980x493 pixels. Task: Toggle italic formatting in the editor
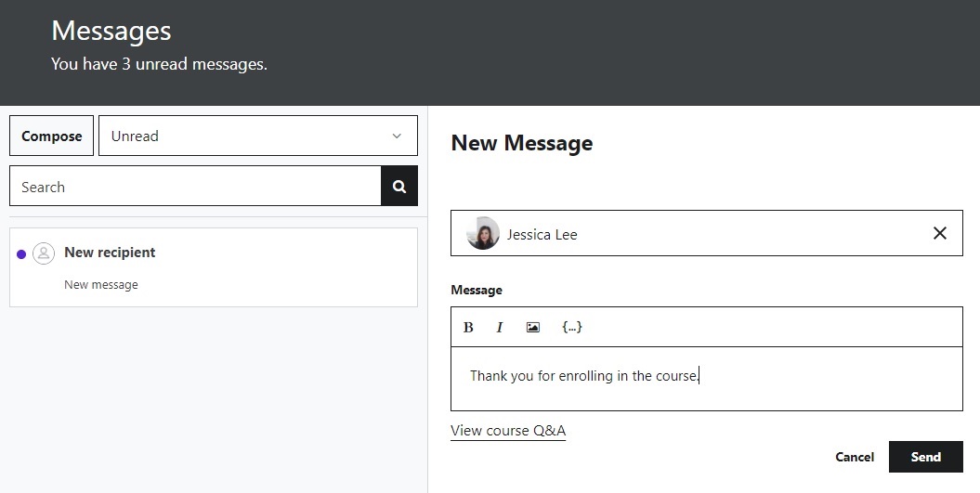tap(500, 327)
